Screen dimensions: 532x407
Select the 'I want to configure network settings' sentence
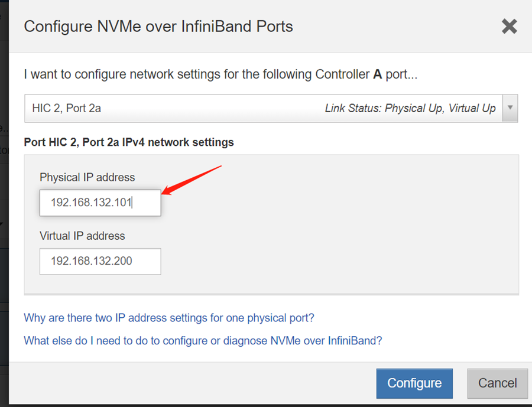[x=220, y=74]
